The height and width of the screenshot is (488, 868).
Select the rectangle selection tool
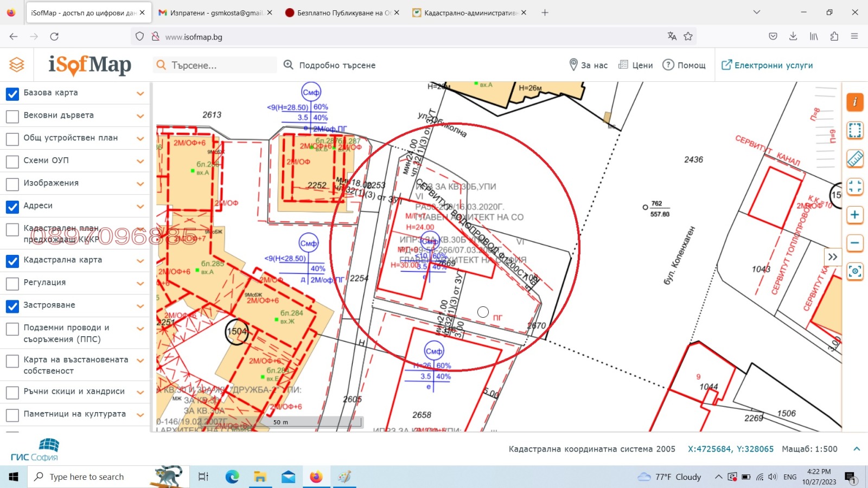coord(854,130)
